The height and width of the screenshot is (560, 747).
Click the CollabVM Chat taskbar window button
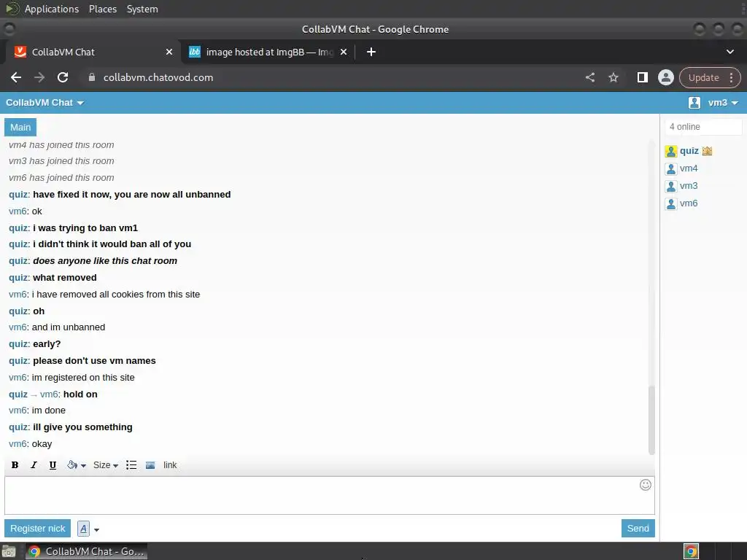pyautogui.click(x=86, y=551)
